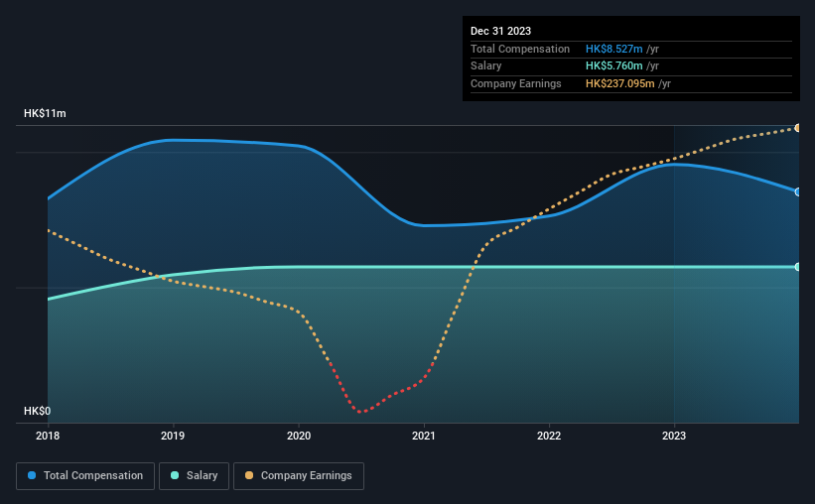This screenshot has width=815, height=504.
Task: Click the Salary tooltip row label
Action: 486,66
